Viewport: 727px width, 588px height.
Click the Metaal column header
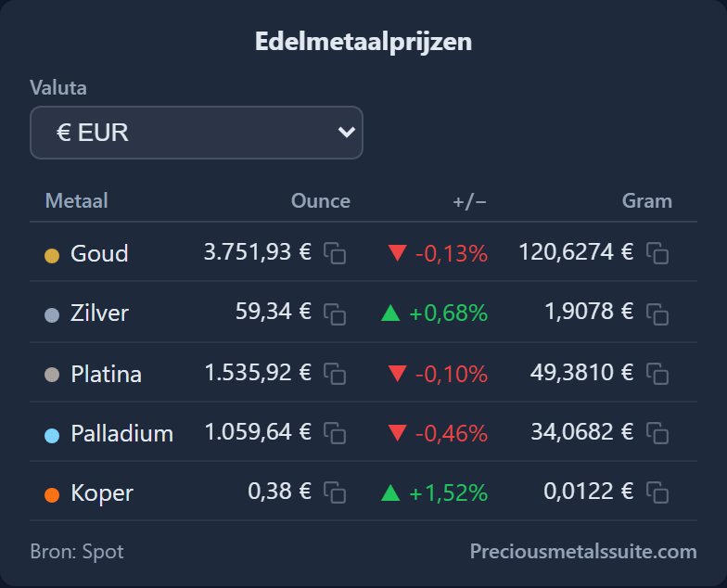[76, 200]
